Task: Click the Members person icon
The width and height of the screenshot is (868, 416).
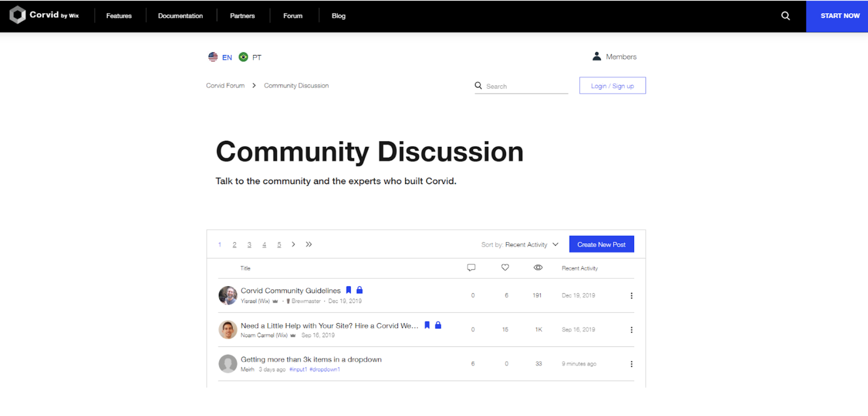Action: 597,56
